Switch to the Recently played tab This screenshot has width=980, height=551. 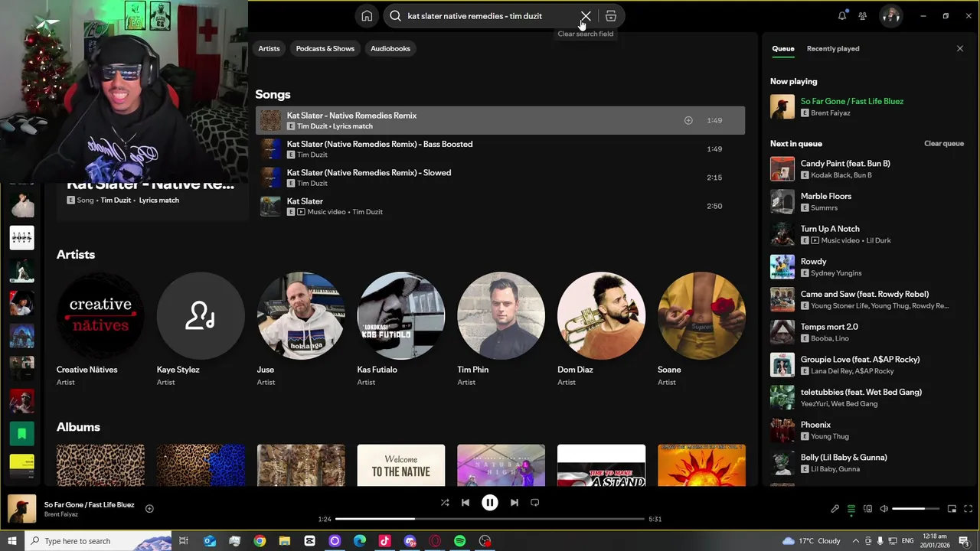pos(833,48)
